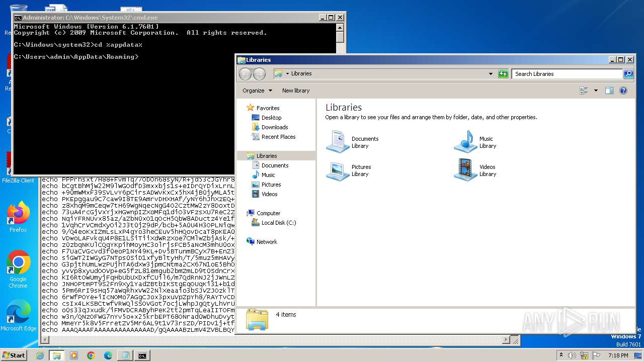Show the preview pane icon
The image size is (644, 362).
click(x=609, y=90)
